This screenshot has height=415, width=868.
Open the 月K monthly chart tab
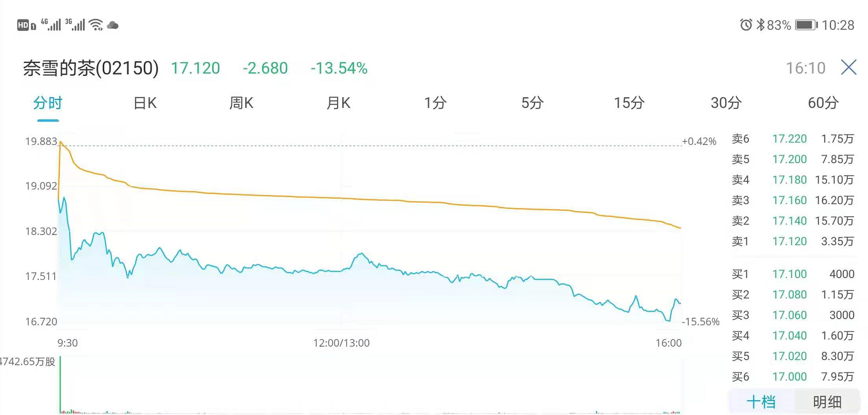tap(338, 103)
